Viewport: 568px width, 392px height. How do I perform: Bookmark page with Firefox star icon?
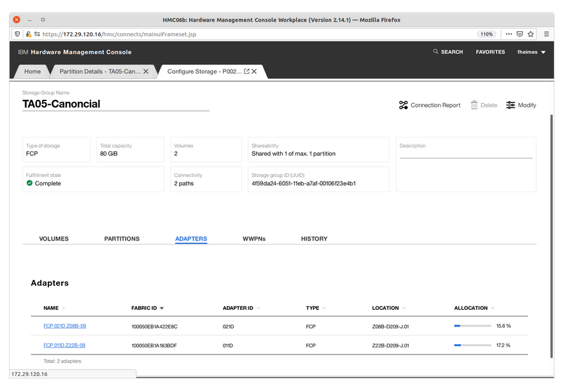[530, 34]
